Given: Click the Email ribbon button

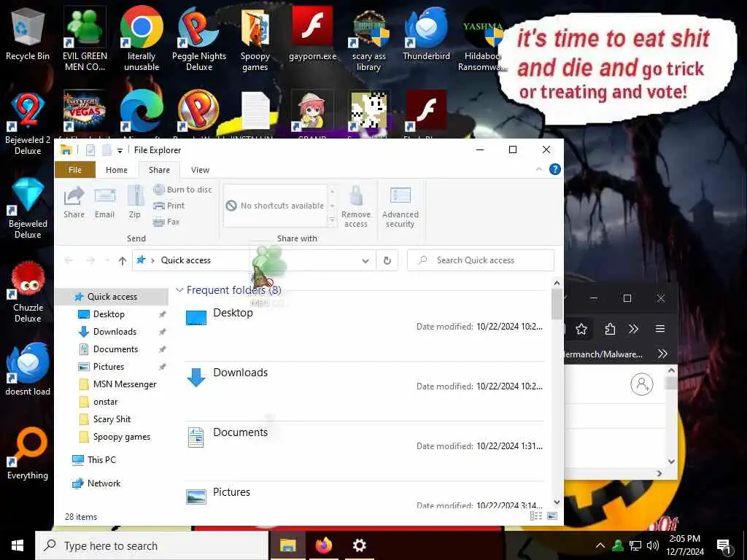Looking at the screenshot, I should 104,203.
